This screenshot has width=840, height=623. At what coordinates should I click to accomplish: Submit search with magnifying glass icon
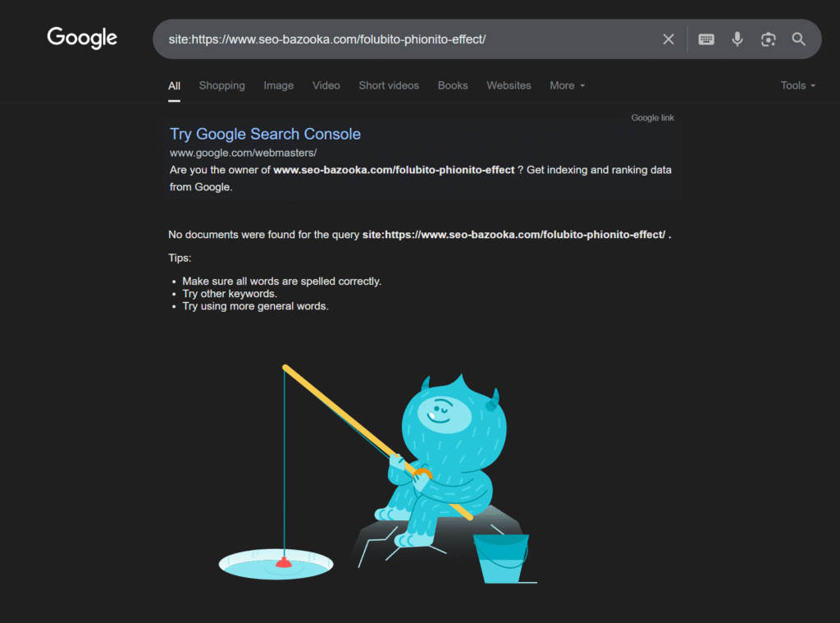(x=798, y=39)
